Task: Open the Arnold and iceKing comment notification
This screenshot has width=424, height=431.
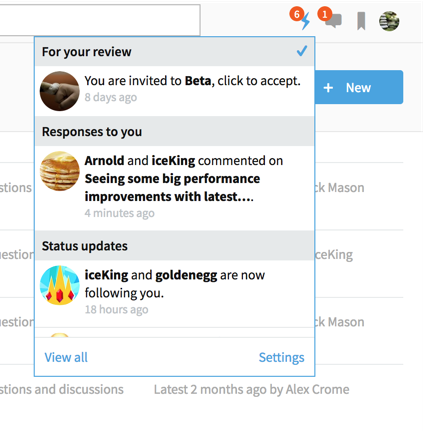Action: click(x=175, y=188)
